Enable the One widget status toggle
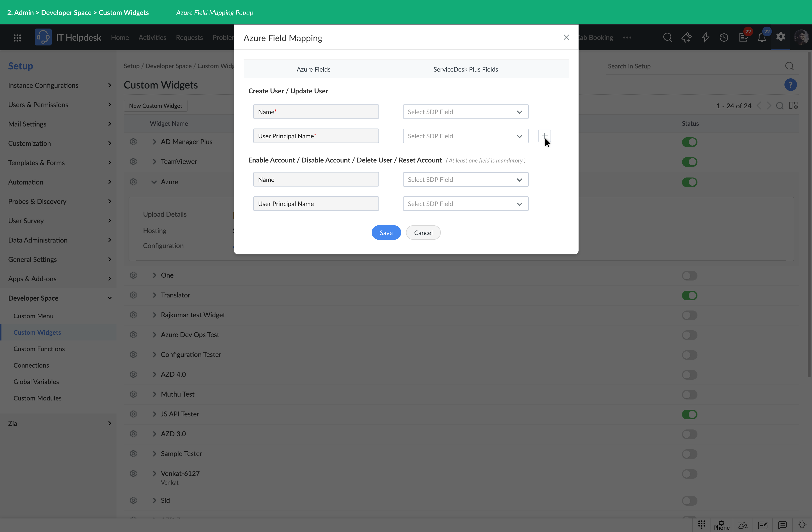 tap(689, 276)
